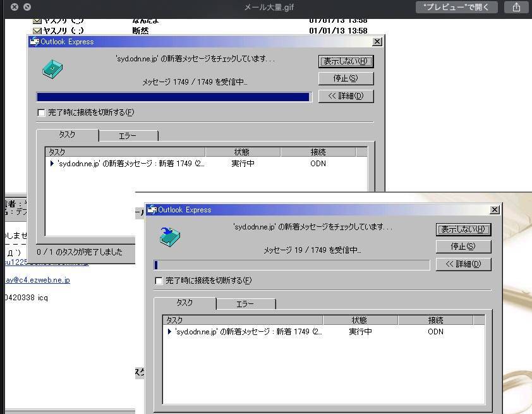Close the Quick Look preview window
Image resolution: width=532 pixels, height=414 pixels.
point(15,7)
